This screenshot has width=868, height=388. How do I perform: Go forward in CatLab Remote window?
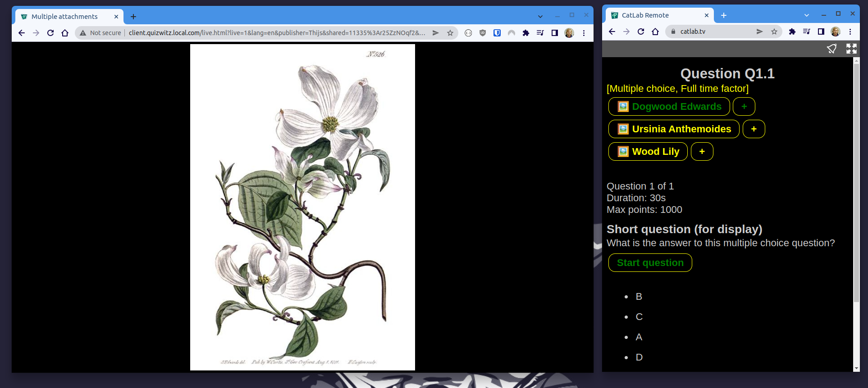[x=626, y=32]
